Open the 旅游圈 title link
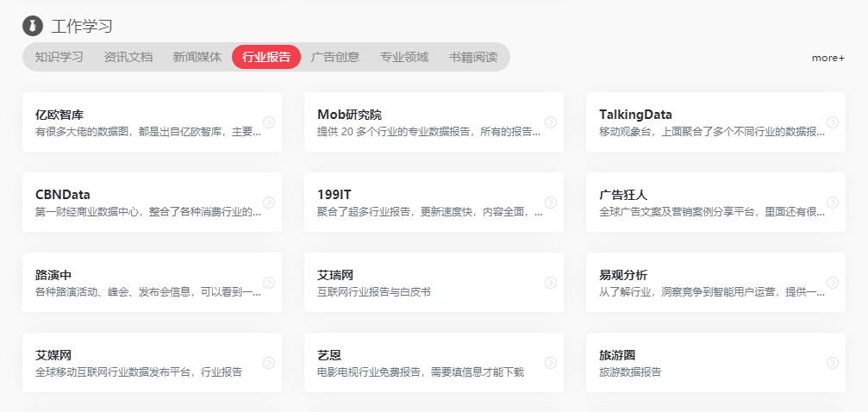Image resolution: width=868 pixels, height=412 pixels. (617, 355)
